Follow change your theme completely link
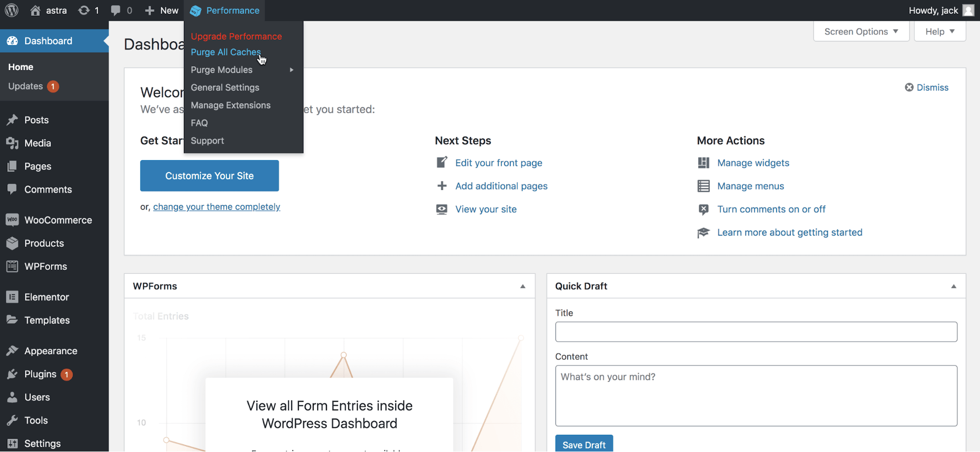The height and width of the screenshot is (452, 980). tap(217, 207)
